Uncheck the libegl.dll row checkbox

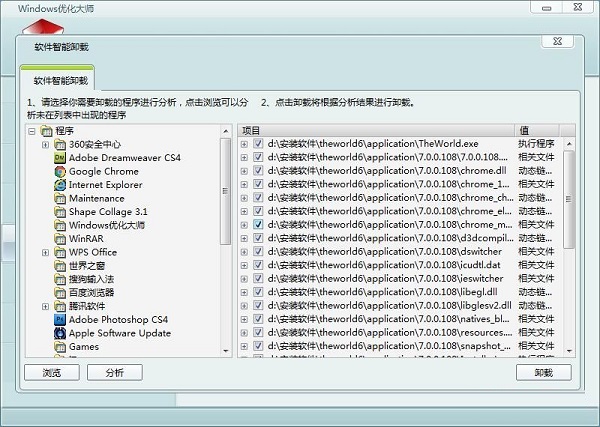pos(258,292)
